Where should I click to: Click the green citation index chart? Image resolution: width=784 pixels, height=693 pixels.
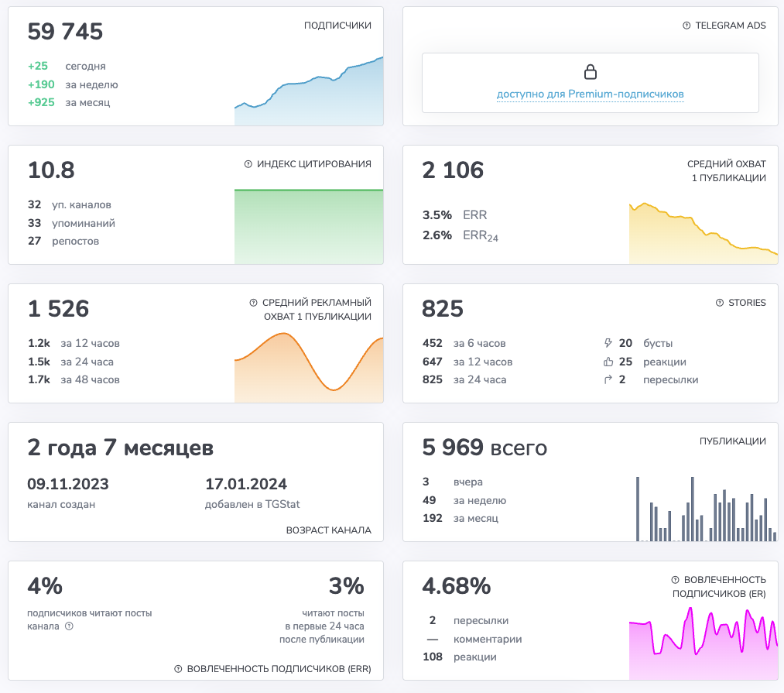pos(309,227)
